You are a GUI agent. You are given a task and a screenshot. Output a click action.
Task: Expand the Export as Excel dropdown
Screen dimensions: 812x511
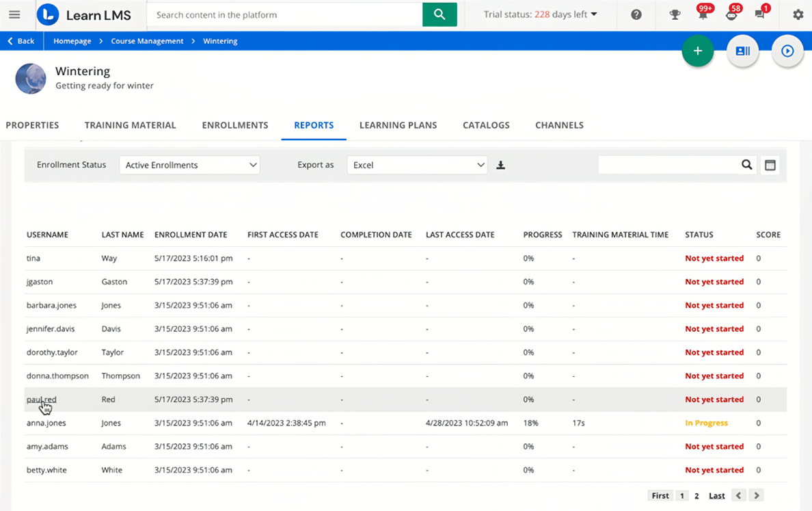click(417, 165)
